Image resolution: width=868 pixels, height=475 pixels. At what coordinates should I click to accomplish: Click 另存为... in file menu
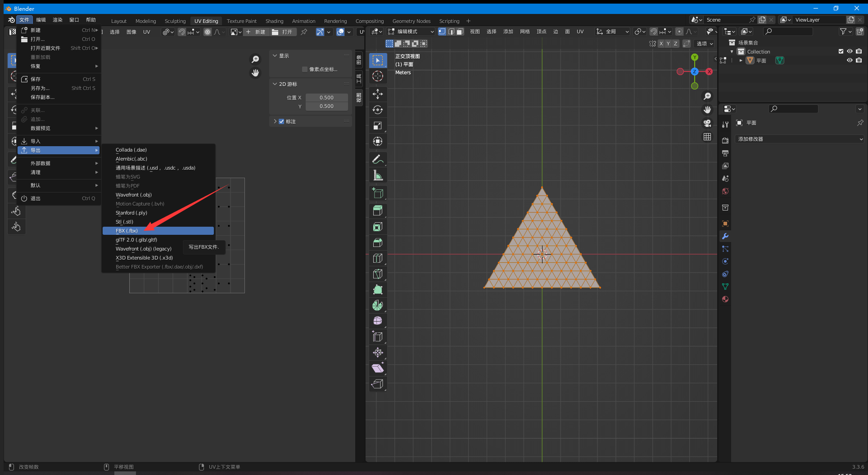tap(59, 88)
